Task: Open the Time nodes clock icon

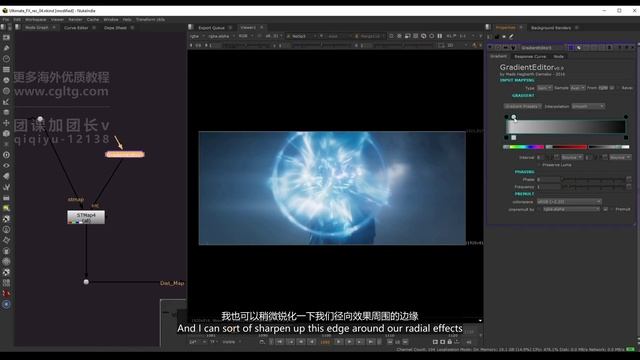Action: tap(6, 59)
